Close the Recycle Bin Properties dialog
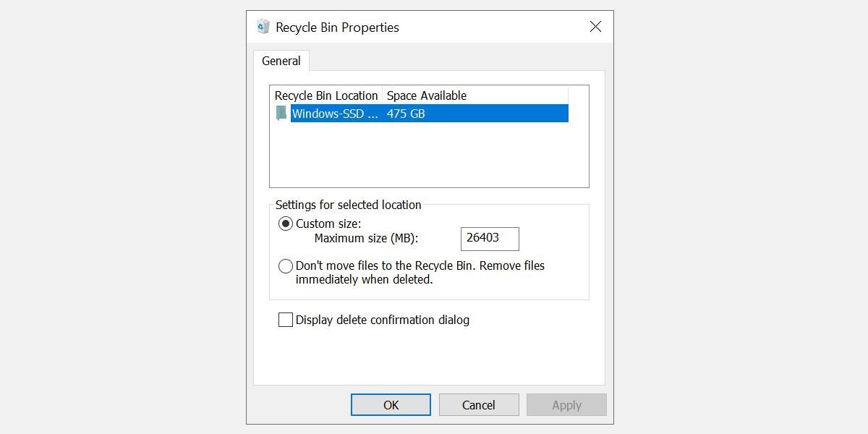 pyautogui.click(x=595, y=27)
